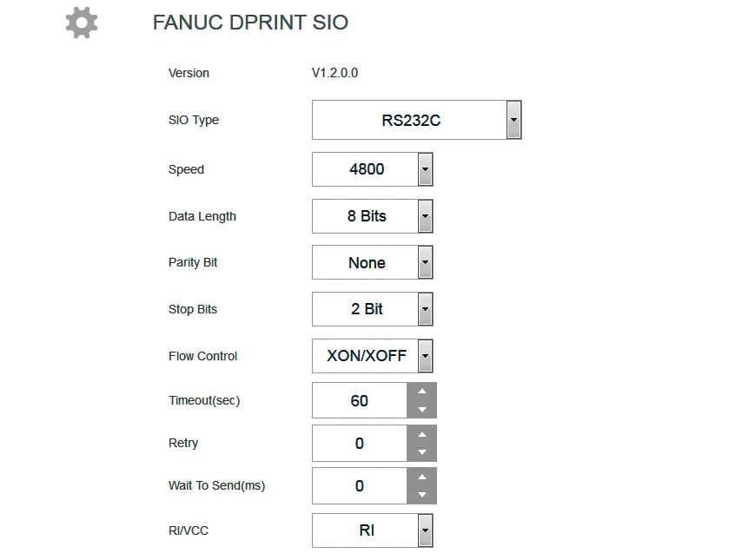
Task: Decrease the Timeout value with down arrow
Action: point(422,410)
